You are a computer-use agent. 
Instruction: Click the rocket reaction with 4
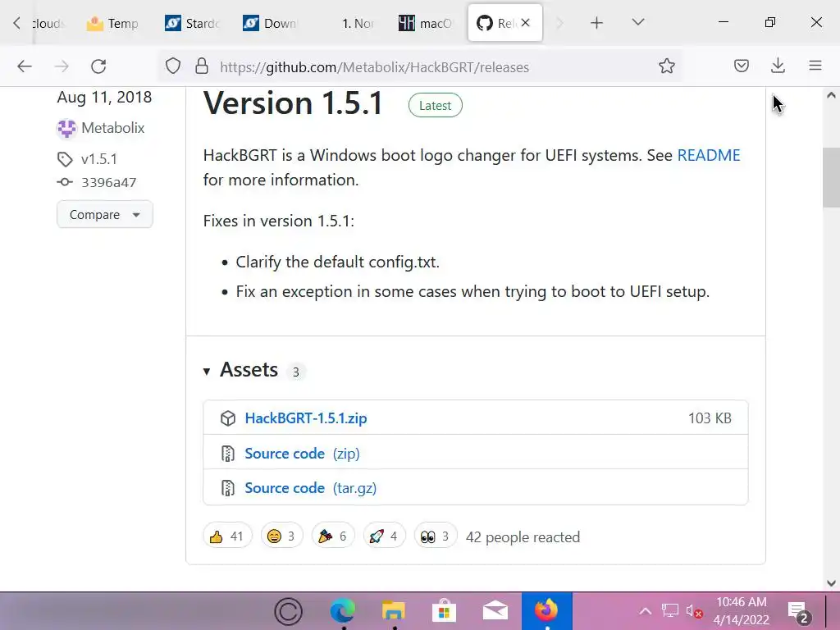pyautogui.click(x=384, y=536)
